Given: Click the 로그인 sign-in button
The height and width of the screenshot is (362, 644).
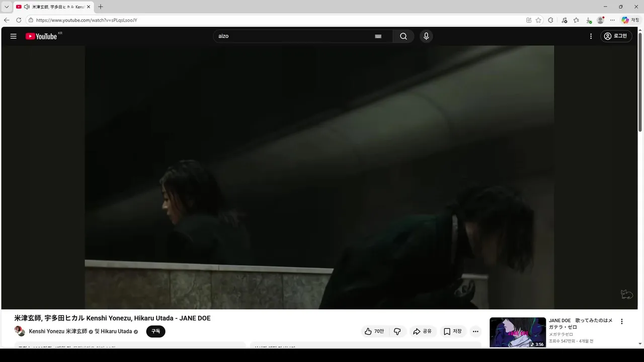Looking at the screenshot, I should (x=616, y=36).
